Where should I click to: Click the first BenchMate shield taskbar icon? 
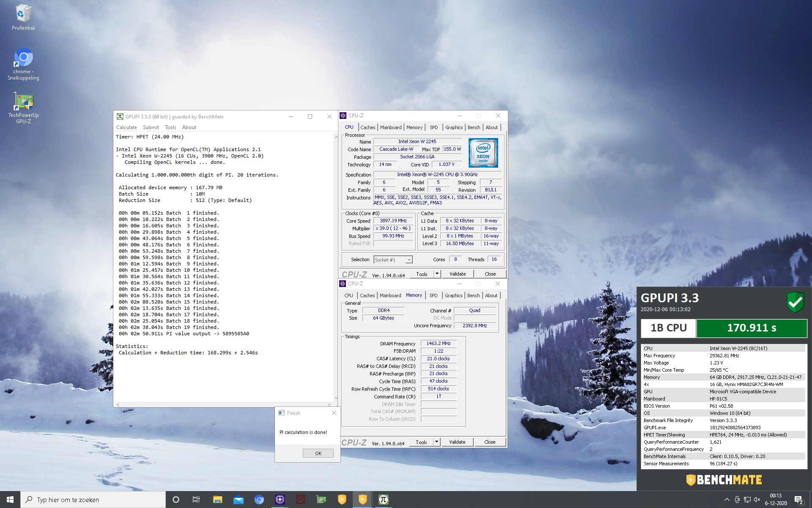pos(342,500)
